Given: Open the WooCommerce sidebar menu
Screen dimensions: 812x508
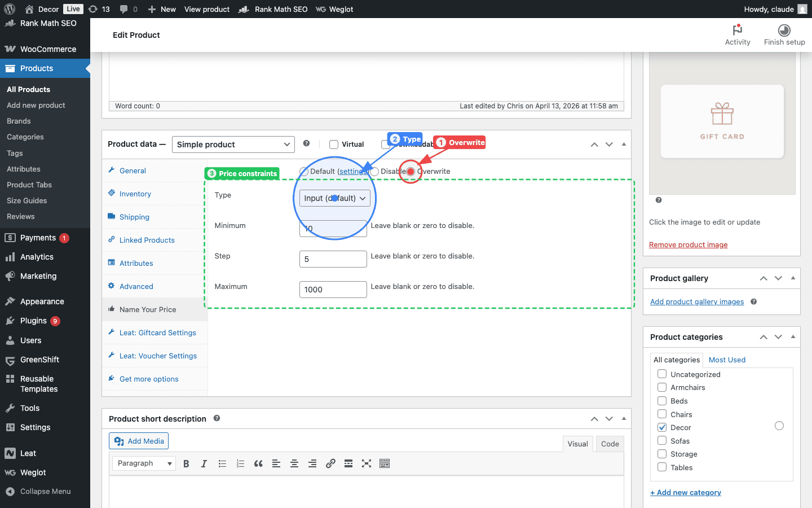Looking at the screenshot, I should tap(45, 49).
